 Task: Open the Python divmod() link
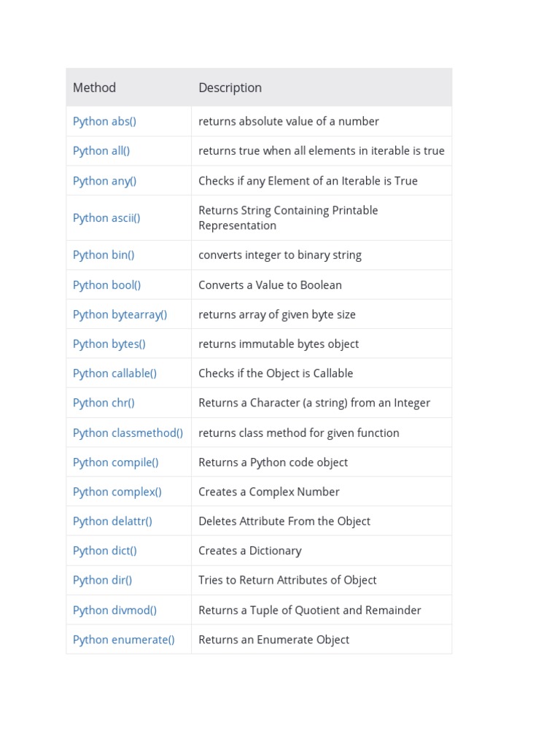(114, 611)
